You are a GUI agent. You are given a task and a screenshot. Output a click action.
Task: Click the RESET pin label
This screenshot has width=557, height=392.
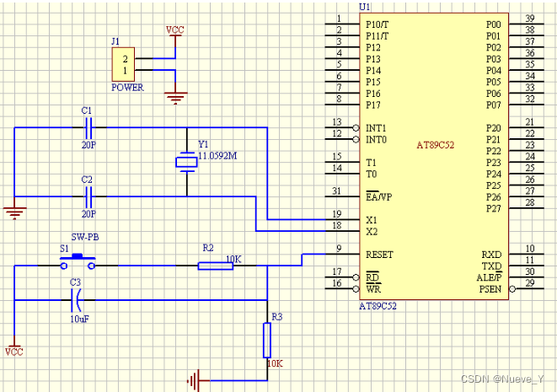tap(379, 255)
